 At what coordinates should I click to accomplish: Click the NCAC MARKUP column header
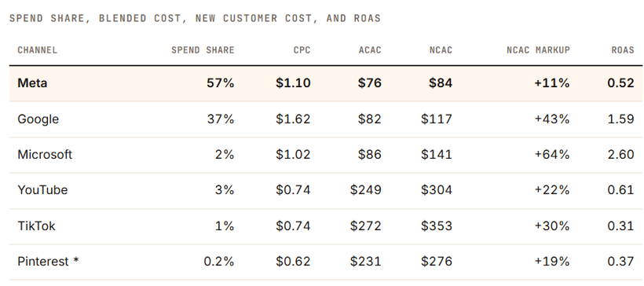(538, 50)
